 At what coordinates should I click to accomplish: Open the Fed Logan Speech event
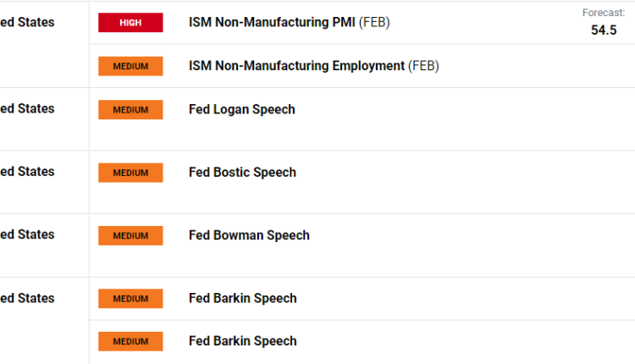point(241,109)
